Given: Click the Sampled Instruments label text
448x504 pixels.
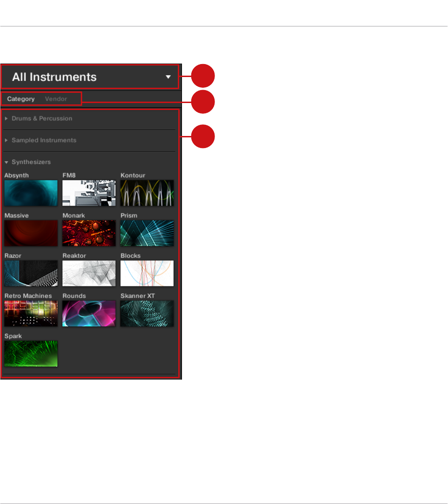Looking at the screenshot, I should (x=44, y=141).
